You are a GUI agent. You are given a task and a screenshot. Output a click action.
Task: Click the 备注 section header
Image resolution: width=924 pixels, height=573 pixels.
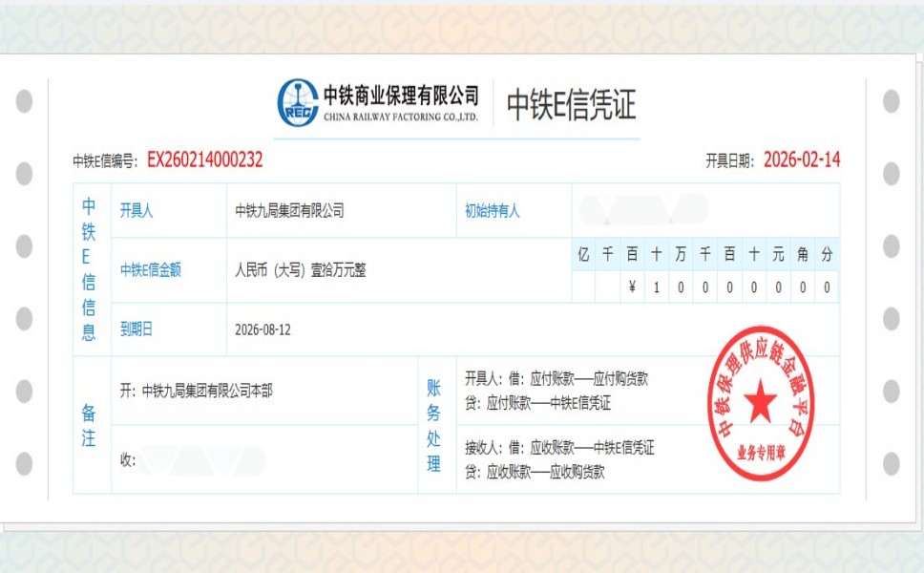[89, 425]
